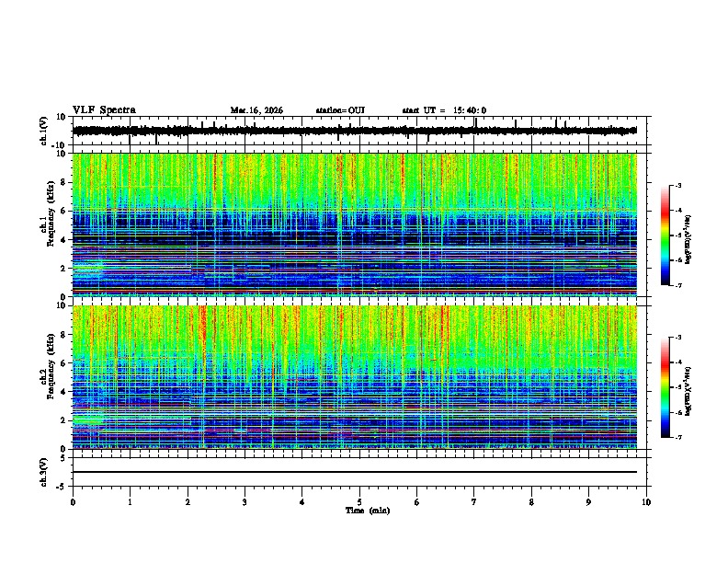Click the ch.2 color bar's log(PSD) label
The width and height of the screenshot is (728, 563).
click(688, 391)
